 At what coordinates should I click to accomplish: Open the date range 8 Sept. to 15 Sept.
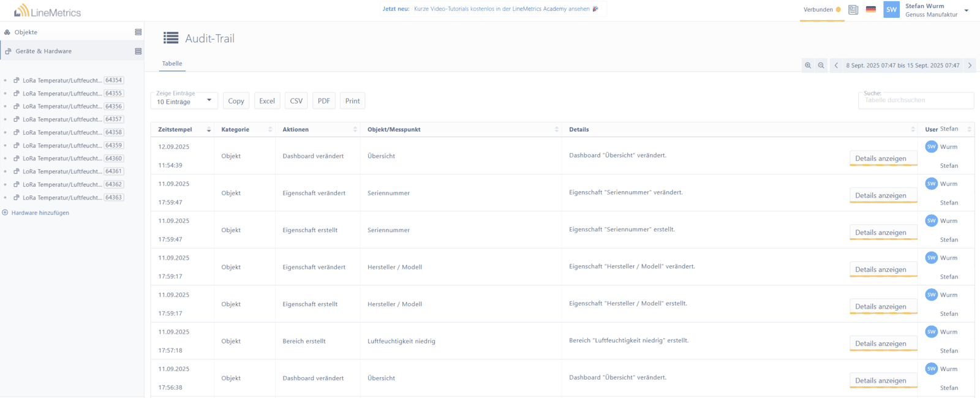click(x=902, y=66)
